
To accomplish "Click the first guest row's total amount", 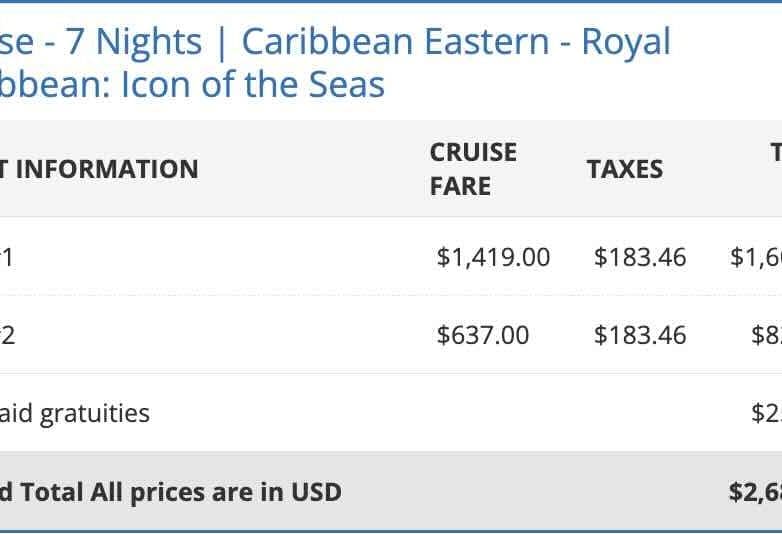I will tap(756, 257).
